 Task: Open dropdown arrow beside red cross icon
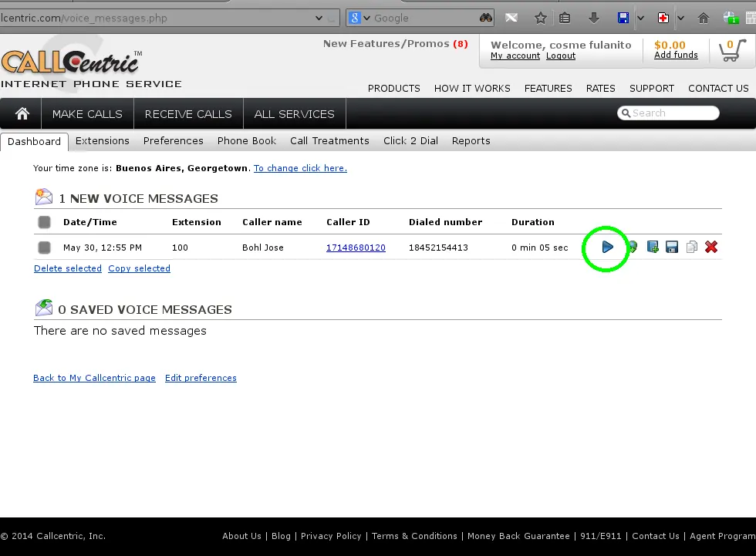tap(680, 19)
